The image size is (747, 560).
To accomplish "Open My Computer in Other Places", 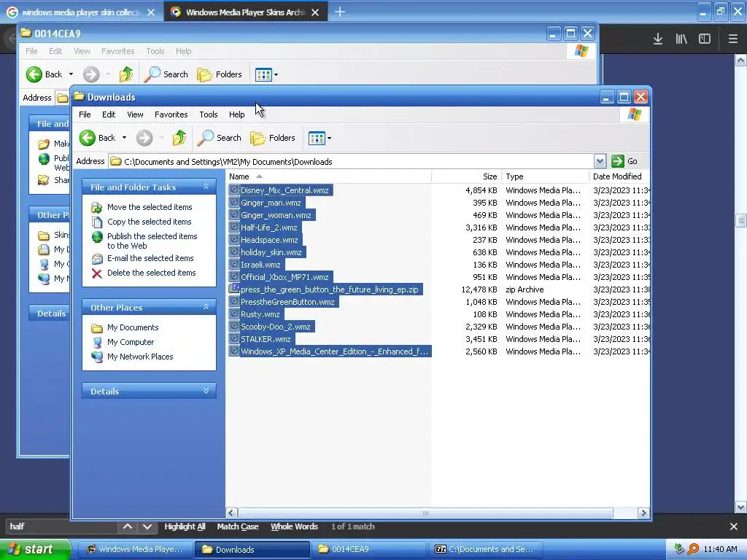I will pyautogui.click(x=130, y=343).
